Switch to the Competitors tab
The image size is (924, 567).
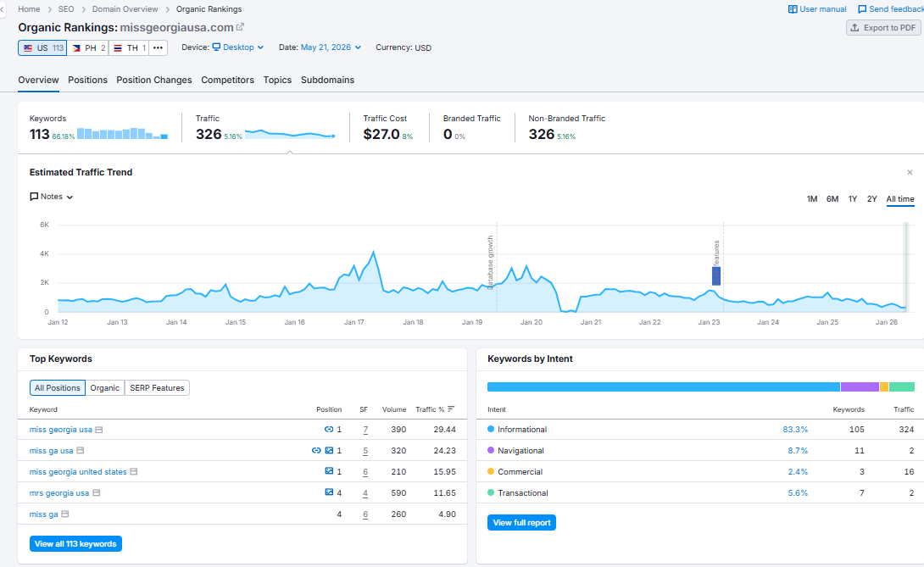coord(227,81)
